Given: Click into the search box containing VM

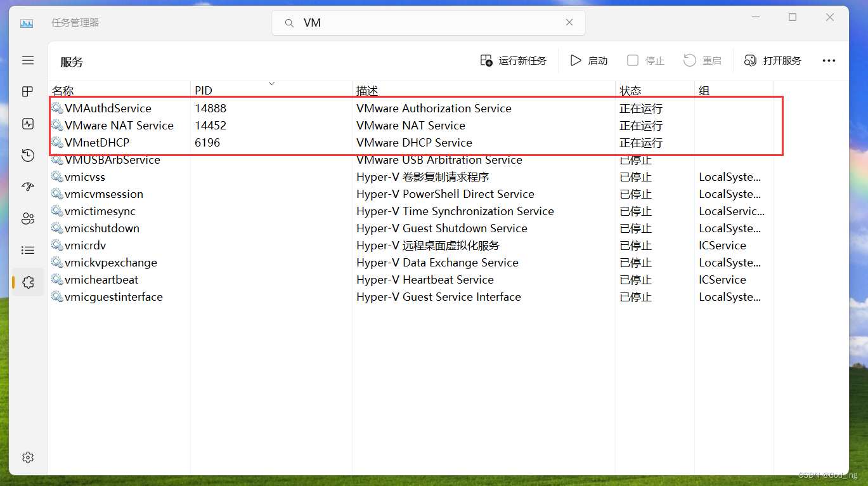Looking at the screenshot, I should pyautogui.click(x=429, y=23).
